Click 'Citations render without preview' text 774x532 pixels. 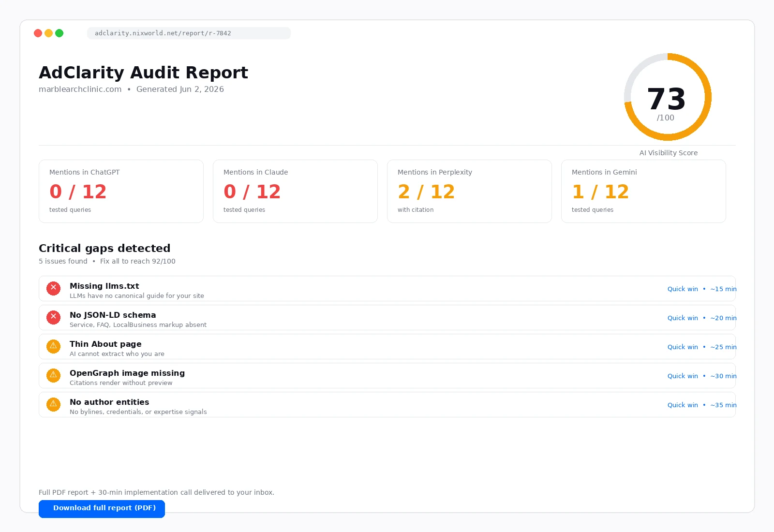point(121,383)
